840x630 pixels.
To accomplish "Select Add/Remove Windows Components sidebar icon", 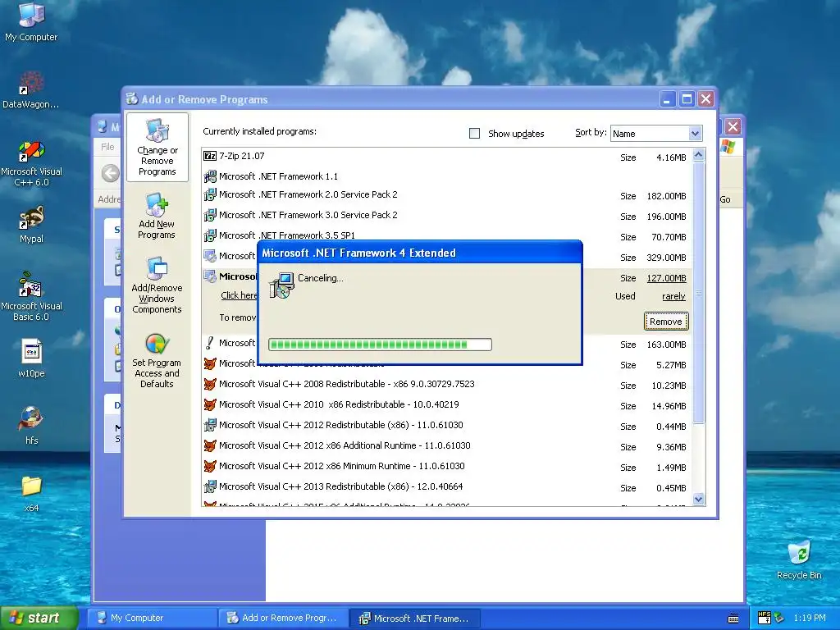I will pyautogui.click(x=157, y=285).
